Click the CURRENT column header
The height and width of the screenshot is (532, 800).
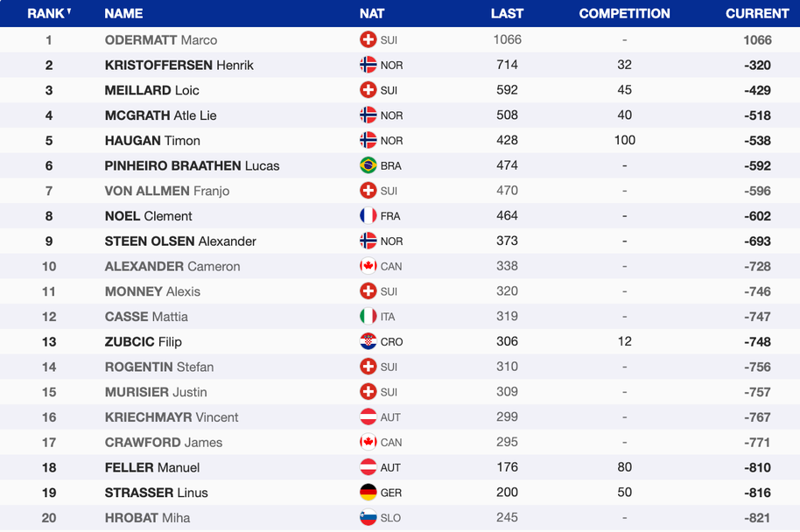click(757, 13)
